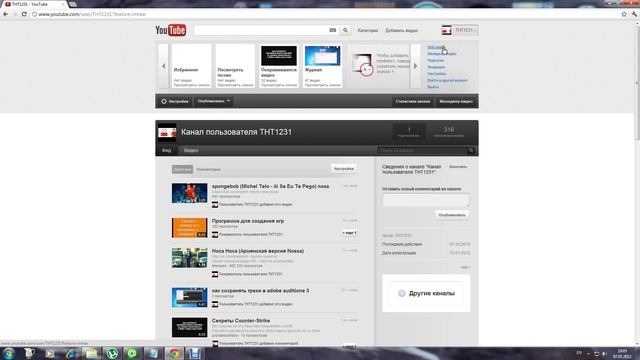Screen dimensions: 640x360
Task: Click Менеджер видео button in dark toolbar
Action: pos(456,101)
